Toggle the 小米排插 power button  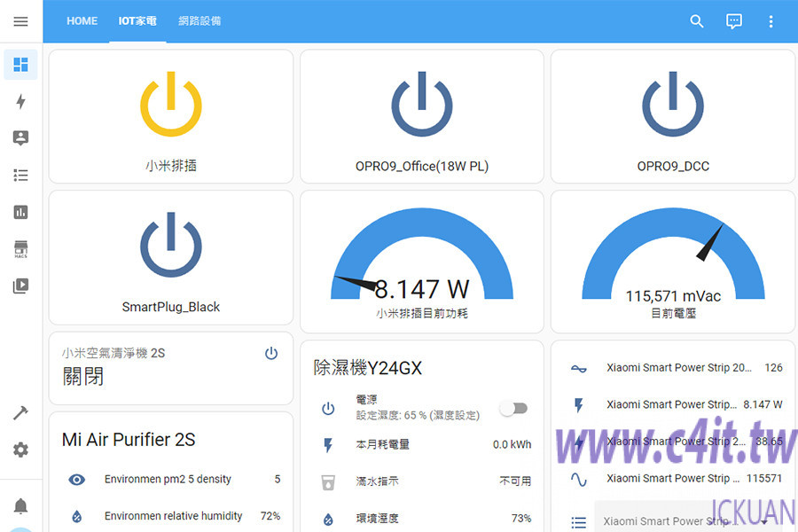pos(171,104)
